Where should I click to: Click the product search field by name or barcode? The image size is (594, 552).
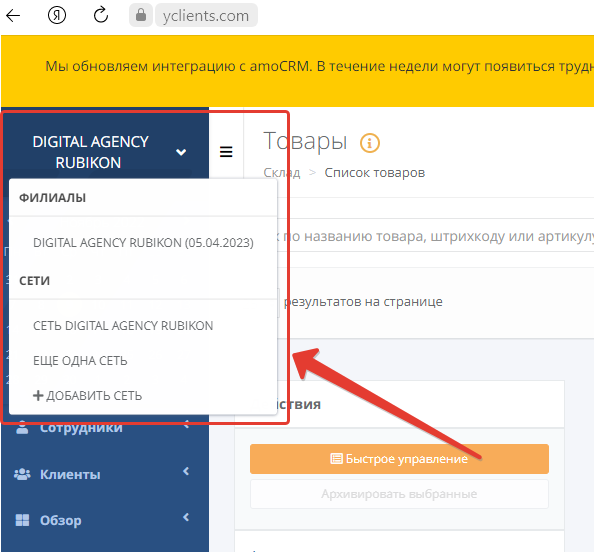[436, 236]
